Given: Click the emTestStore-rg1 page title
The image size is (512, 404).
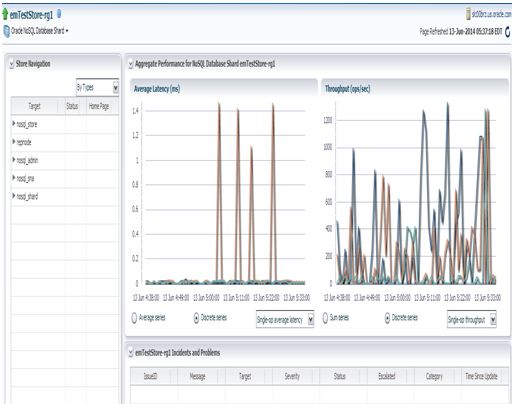Looking at the screenshot, I should click(x=31, y=15).
